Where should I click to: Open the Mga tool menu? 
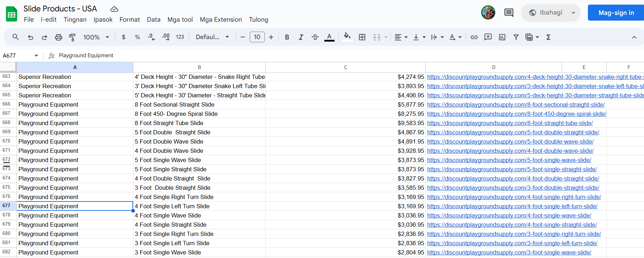tap(180, 20)
